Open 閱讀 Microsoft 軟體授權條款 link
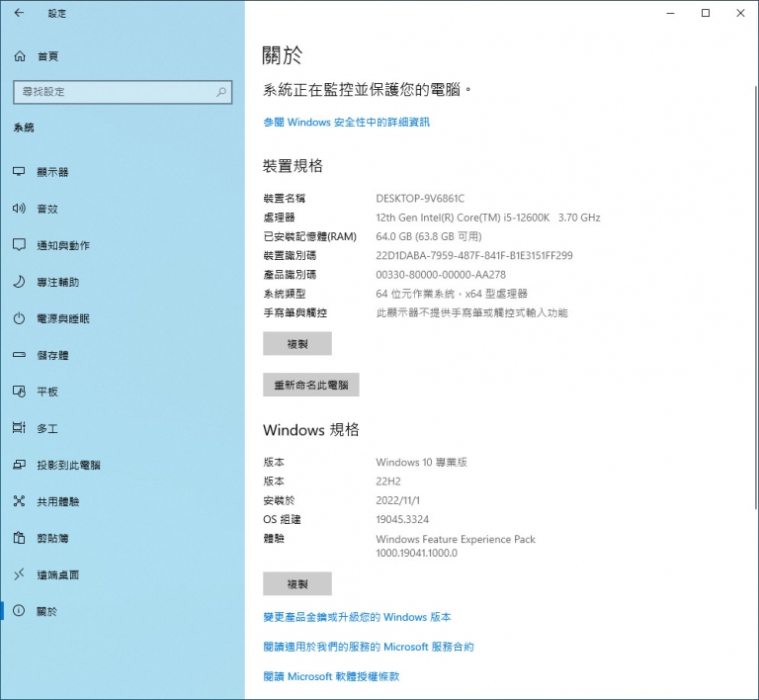This screenshot has height=700, width=759. pos(331,676)
